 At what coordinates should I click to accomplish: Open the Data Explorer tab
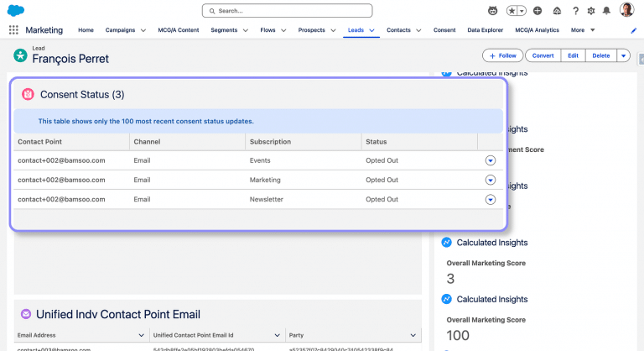(485, 30)
